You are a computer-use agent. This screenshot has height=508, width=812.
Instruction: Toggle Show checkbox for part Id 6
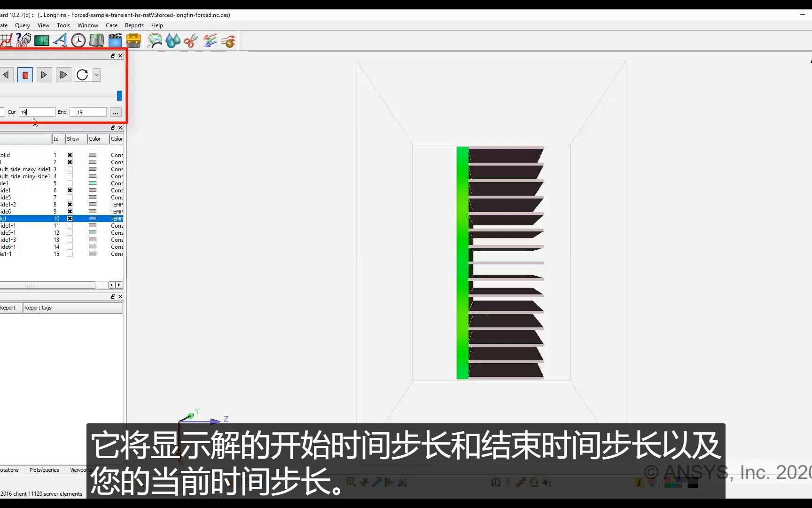pyautogui.click(x=70, y=190)
